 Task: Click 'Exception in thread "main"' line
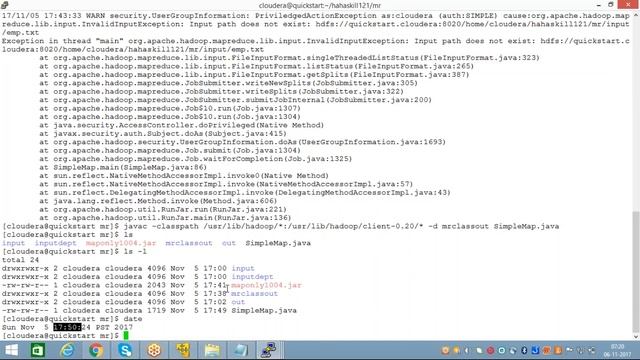point(316,41)
